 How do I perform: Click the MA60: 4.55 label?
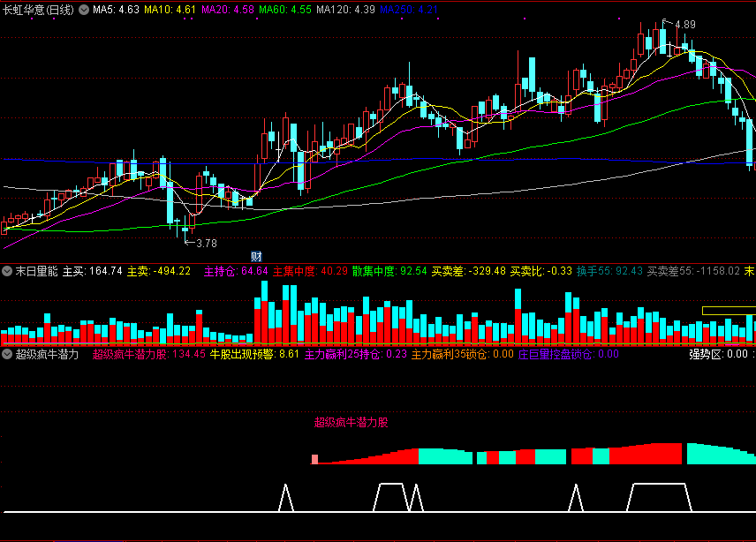(x=285, y=10)
